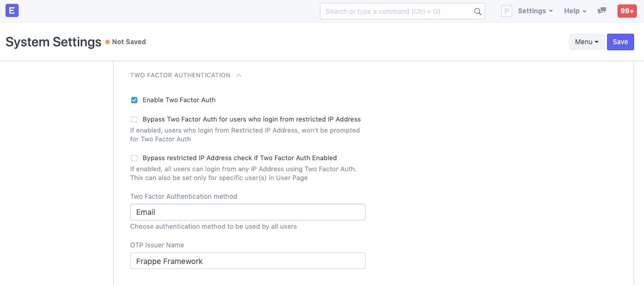Screen dimensions: 644x285
Task: Focus the search command bar
Action: pos(397,12)
